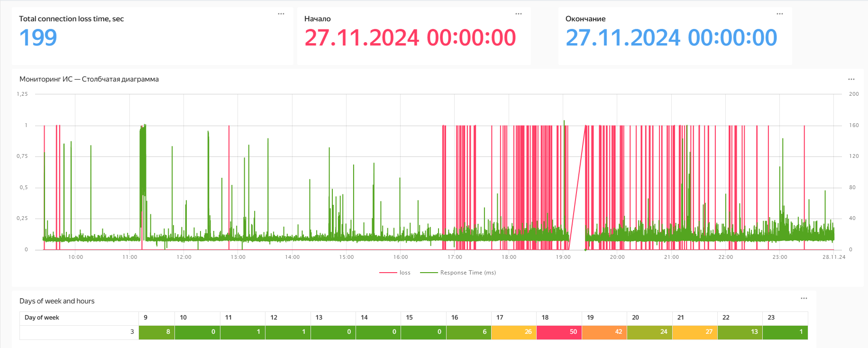Click the yellow cell showing 26
This screenshot has width=868, height=348.
[x=513, y=332]
